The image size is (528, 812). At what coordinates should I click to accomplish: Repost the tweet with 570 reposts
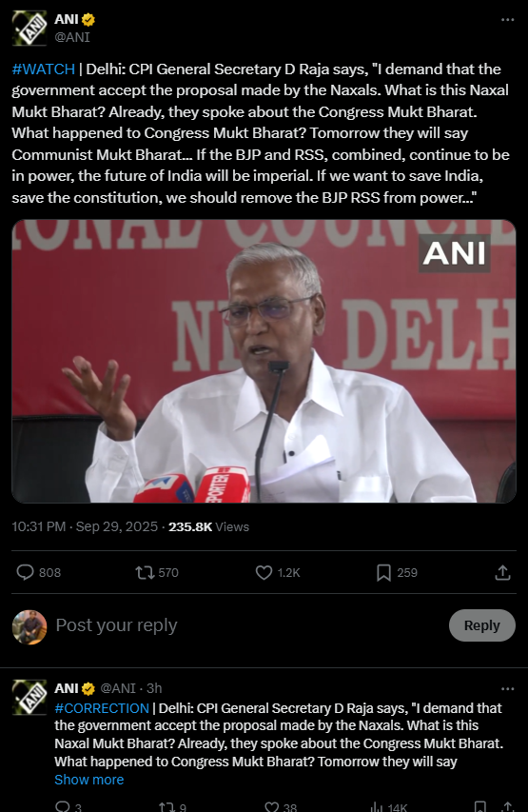tap(145, 572)
